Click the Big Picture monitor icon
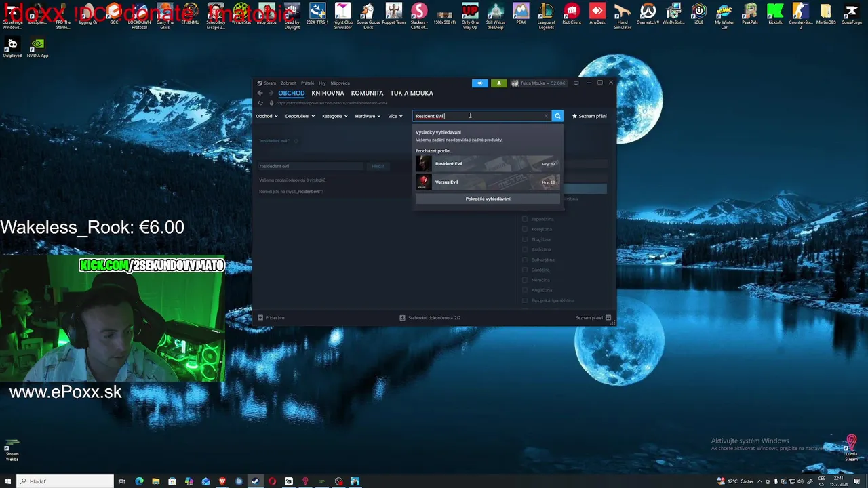This screenshot has width=868, height=488. click(x=576, y=83)
